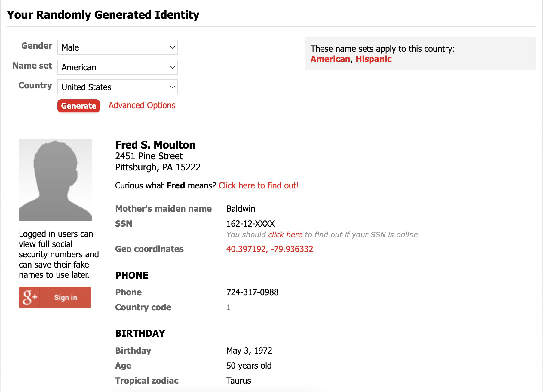Select the Hispanic name set link
The height and width of the screenshot is (392, 543).
[x=373, y=59]
